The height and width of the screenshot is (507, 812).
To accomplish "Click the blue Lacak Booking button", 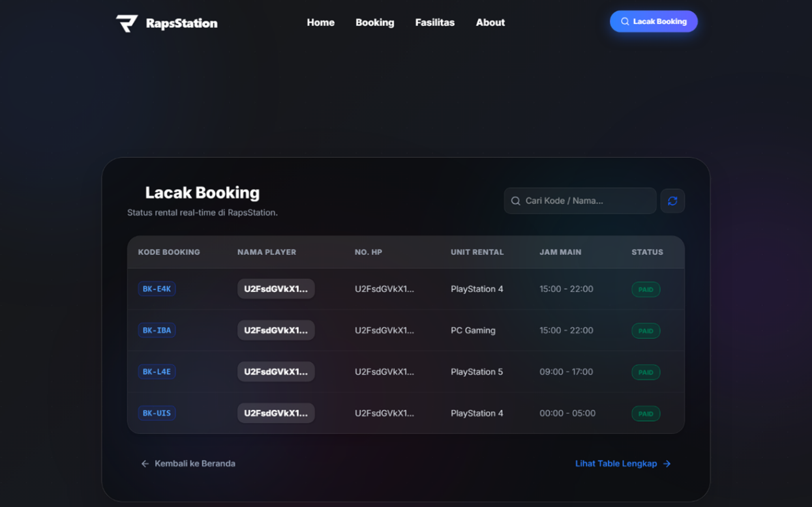I will point(654,22).
